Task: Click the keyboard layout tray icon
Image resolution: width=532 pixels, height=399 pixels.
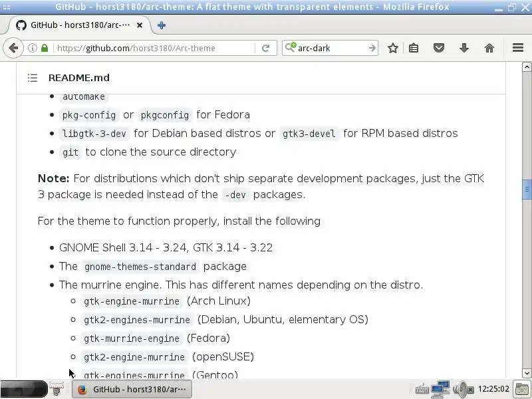Action: pyautogui.click(x=422, y=389)
